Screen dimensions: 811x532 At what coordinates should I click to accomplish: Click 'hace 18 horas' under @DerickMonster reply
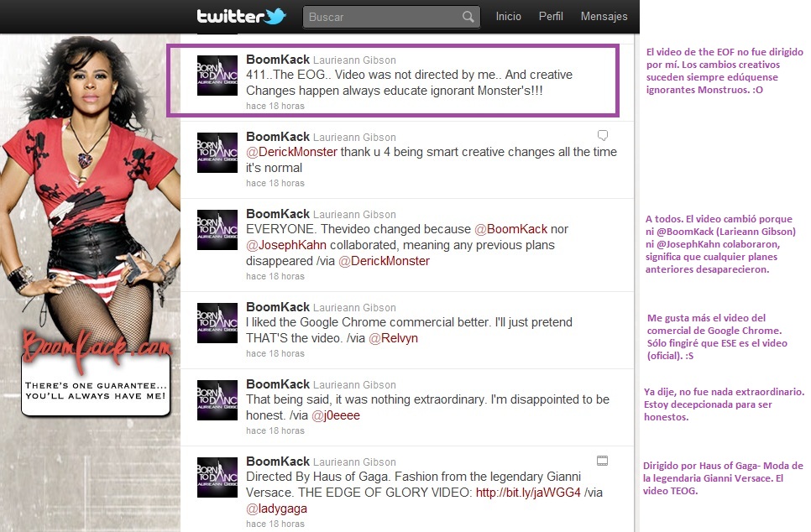[x=275, y=184]
